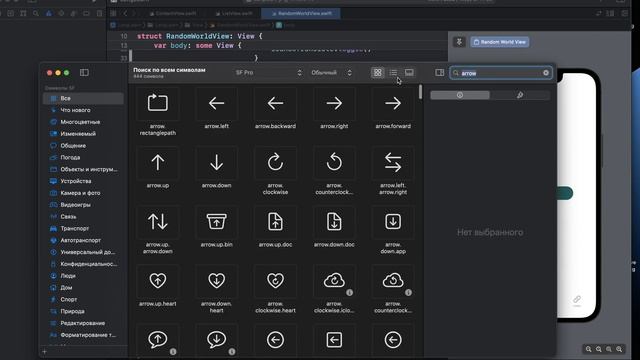Open Многоцветные category
The width and height of the screenshot is (640, 360).
click(x=83, y=122)
